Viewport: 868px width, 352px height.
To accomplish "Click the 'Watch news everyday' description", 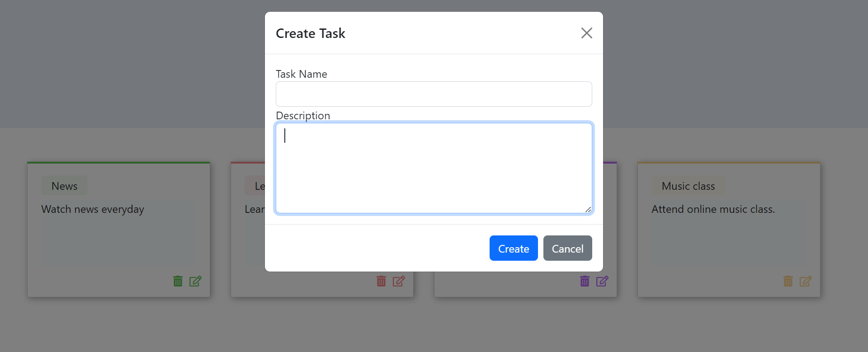I will 93,209.
